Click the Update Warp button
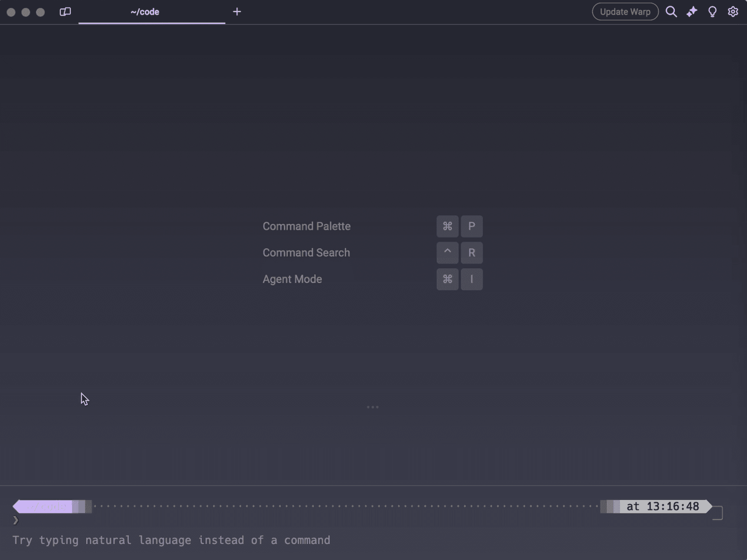Image resolution: width=747 pixels, height=560 pixels. point(625,12)
